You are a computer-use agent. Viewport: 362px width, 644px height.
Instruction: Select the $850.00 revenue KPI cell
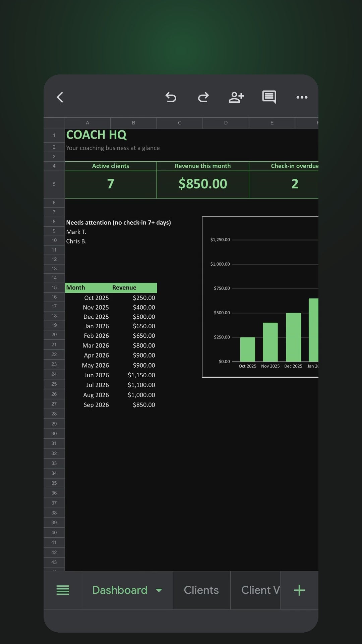pyautogui.click(x=203, y=184)
